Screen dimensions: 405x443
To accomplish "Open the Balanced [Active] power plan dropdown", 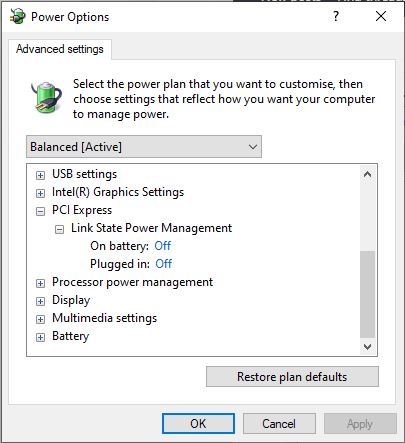I will tap(144, 147).
